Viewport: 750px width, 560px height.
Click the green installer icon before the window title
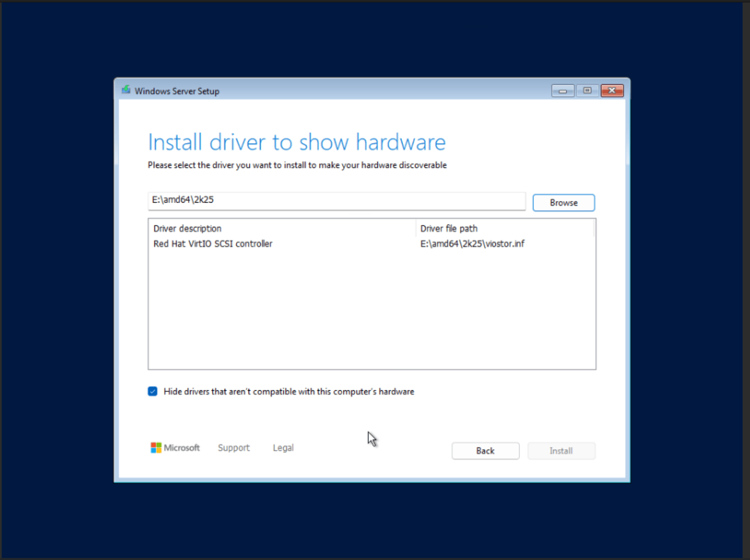pos(127,90)
